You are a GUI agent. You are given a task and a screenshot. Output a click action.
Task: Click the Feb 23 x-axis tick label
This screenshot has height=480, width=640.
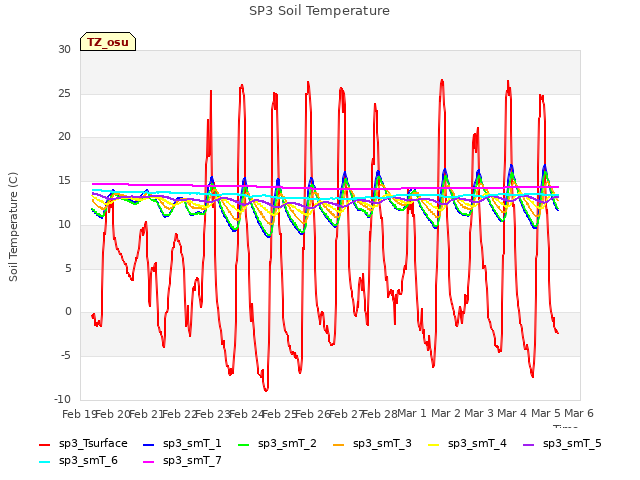(x=213, y=414)
